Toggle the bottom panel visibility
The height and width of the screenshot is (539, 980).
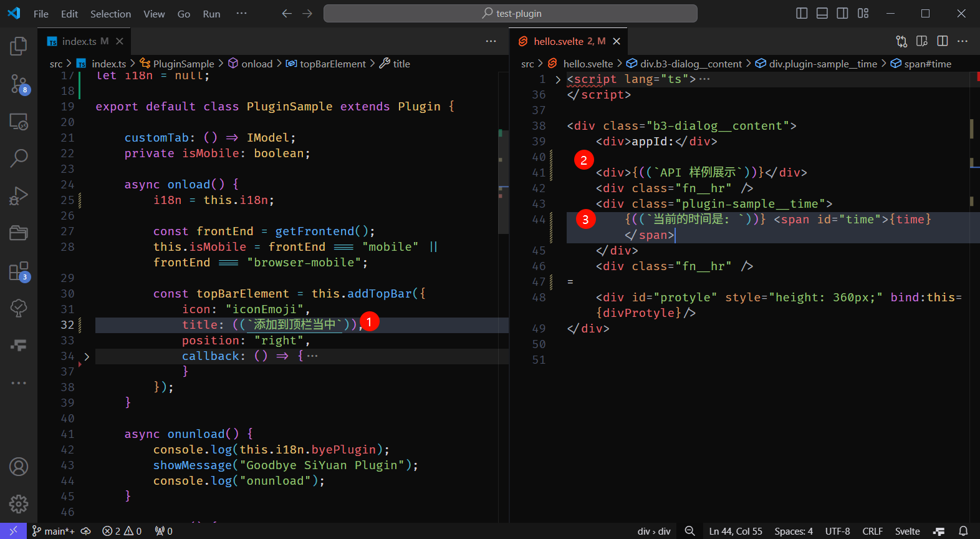tap(822, 14)
